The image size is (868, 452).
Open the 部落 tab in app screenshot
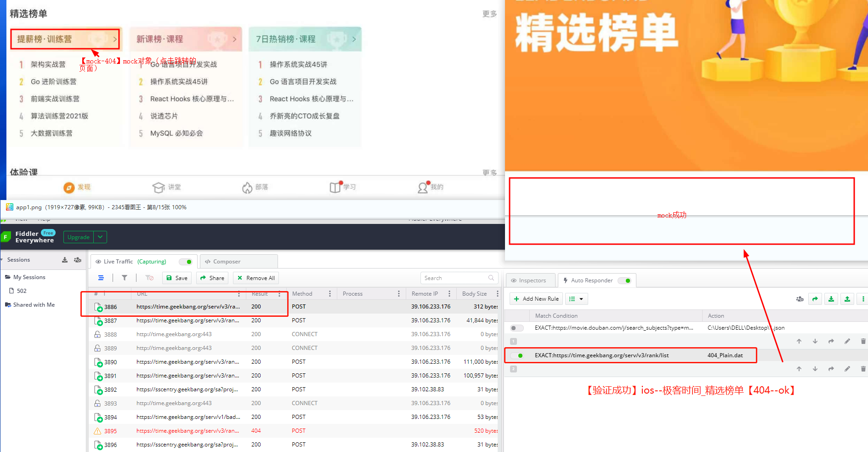[x=255, y=187]
